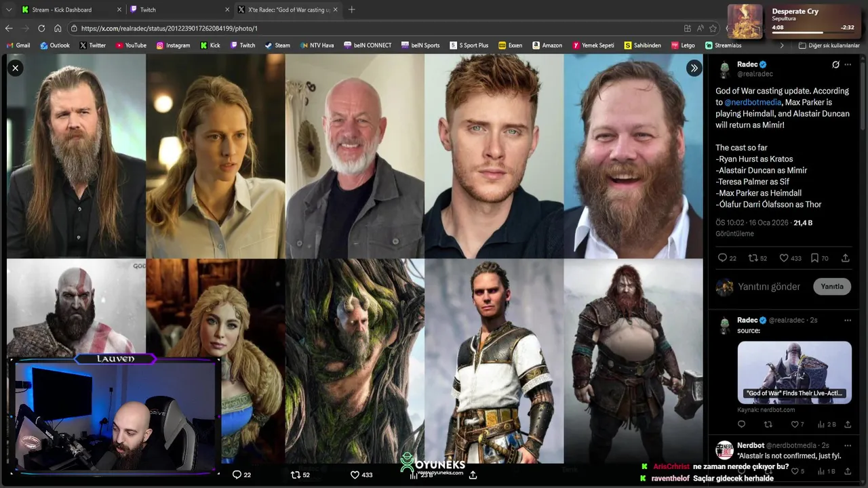Close the Kick Dashboard tab

point(119,9)
